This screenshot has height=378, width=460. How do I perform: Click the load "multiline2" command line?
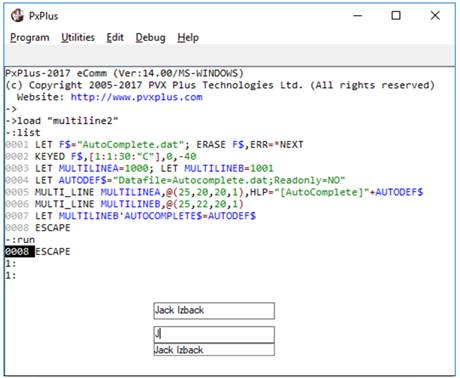coord(62,121)
